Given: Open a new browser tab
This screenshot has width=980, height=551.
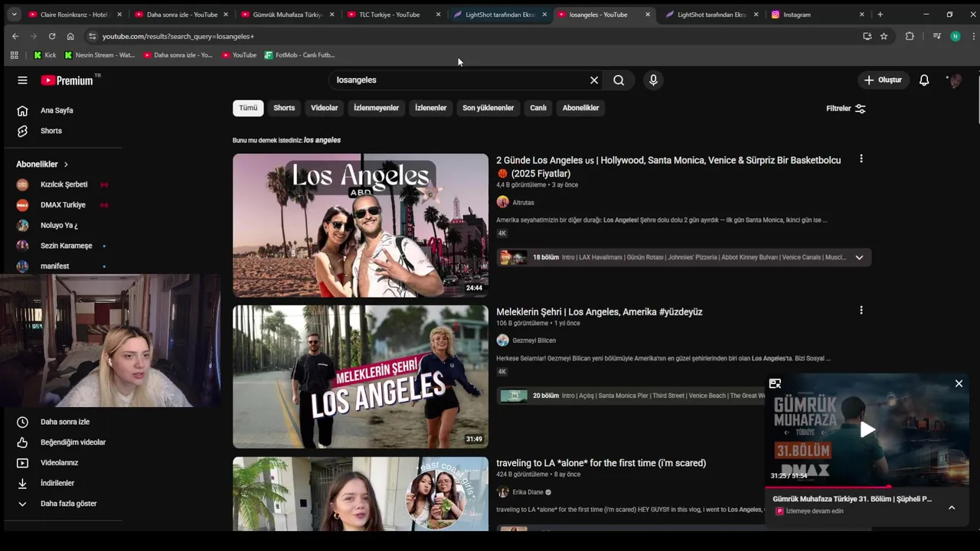Looking at the screenshot, I should (880, 15).
